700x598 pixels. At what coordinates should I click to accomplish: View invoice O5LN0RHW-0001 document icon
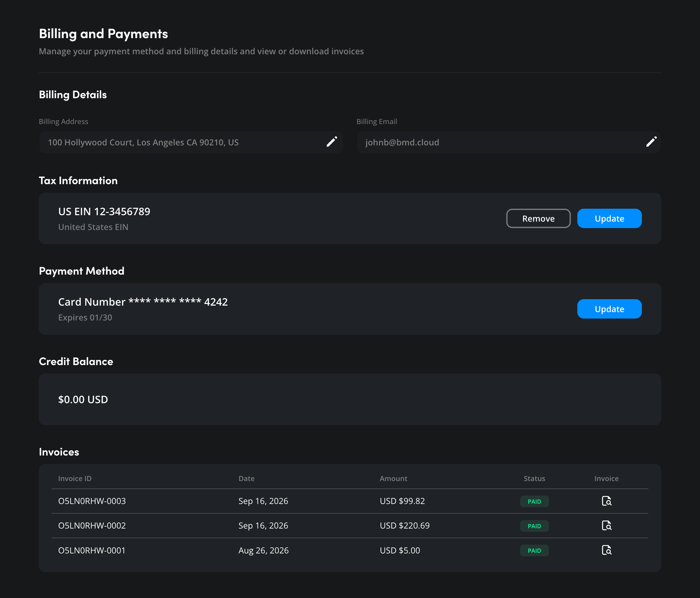tap(606, 550)
